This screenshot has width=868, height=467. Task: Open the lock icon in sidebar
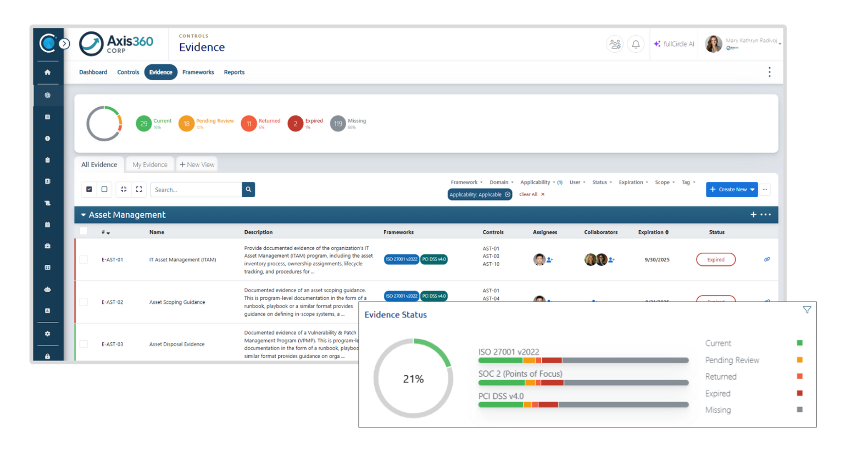[x=48, y=356]
